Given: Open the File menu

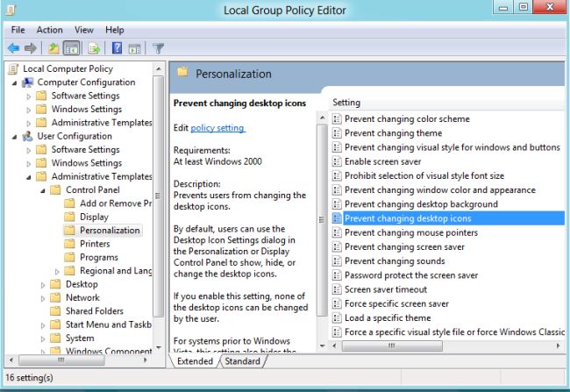Looking at the screenshot, I should coord(18,30).
